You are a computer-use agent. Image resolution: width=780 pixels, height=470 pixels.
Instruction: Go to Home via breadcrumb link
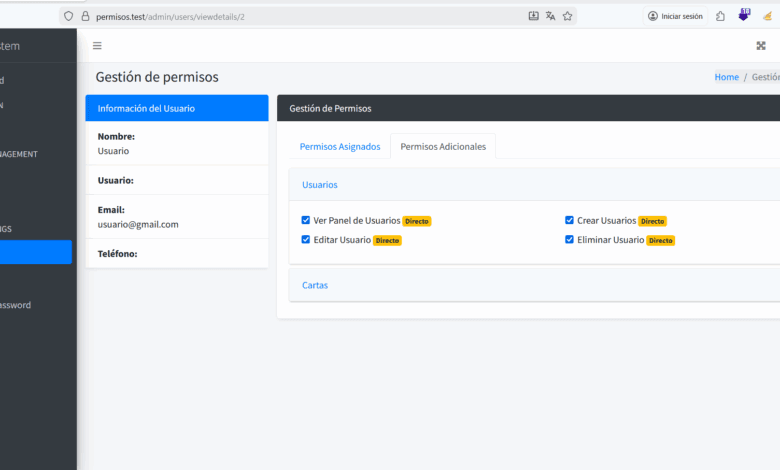[x=726, y=77]
